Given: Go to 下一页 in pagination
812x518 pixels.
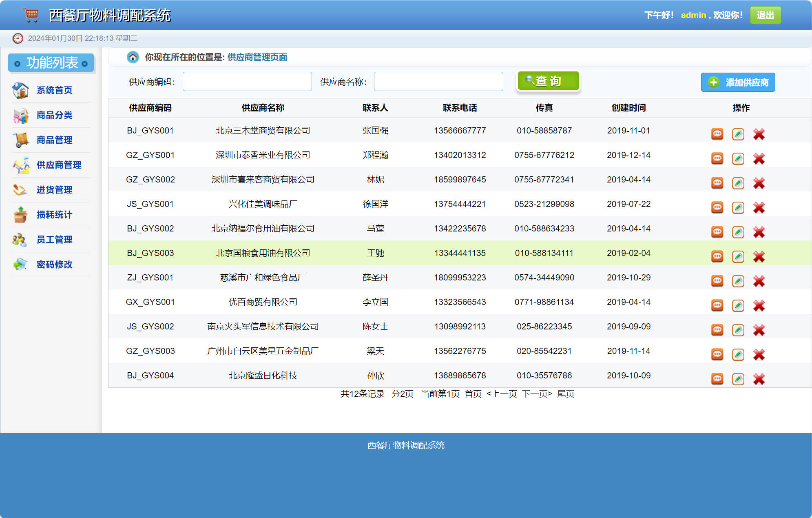Looking at the screenshot, I should (537, 394).
